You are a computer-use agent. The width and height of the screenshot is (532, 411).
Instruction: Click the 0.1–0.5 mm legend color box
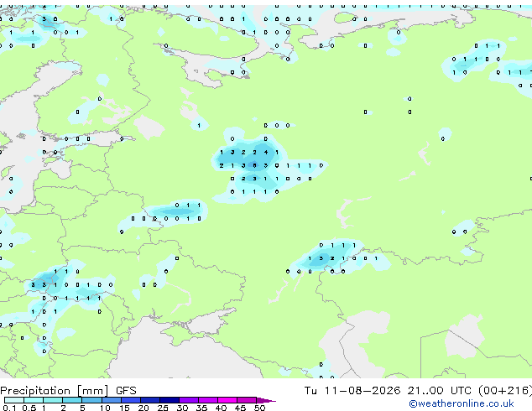[14, 400]
